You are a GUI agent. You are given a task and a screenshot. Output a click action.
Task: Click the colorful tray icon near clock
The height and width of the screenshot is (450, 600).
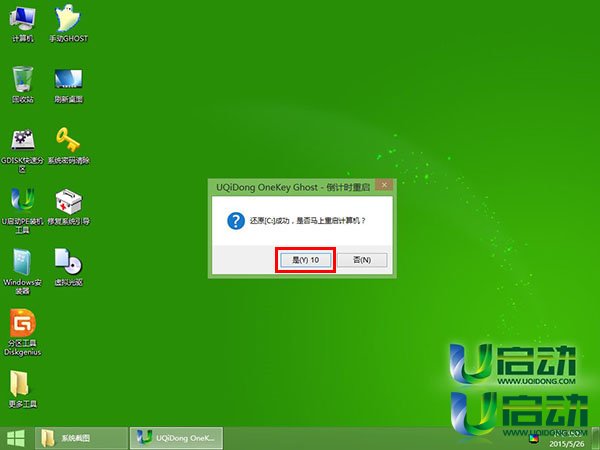point(533,439)
